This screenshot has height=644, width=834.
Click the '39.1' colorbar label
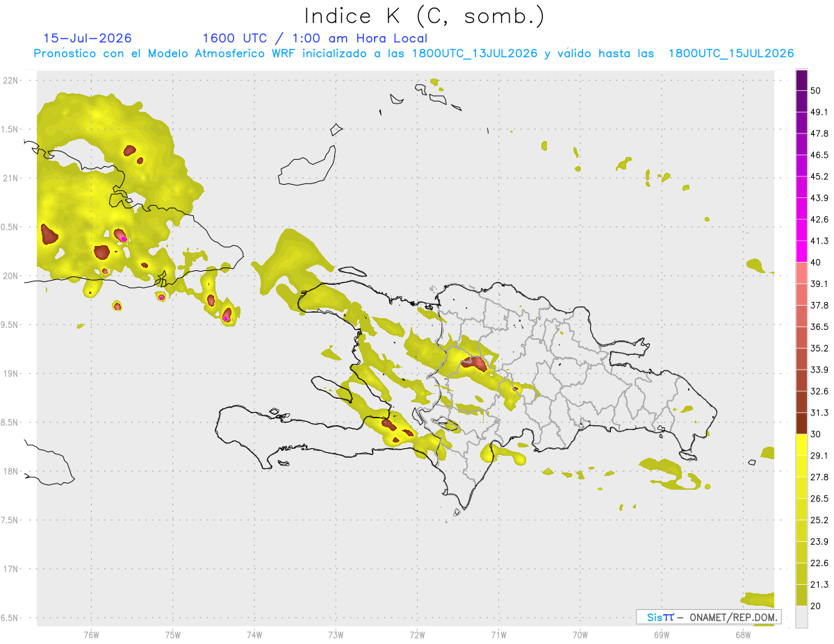819,284
